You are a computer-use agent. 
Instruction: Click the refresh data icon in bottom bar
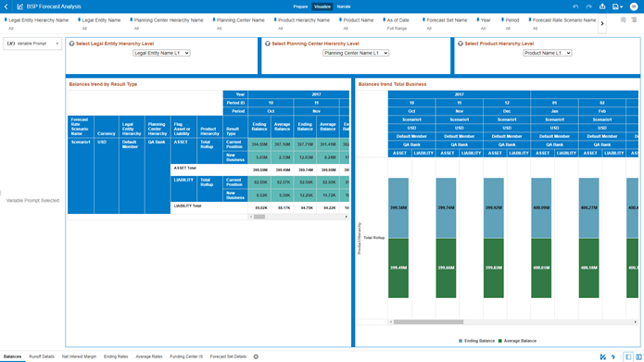pyautogui.click(x=613, y=357)
